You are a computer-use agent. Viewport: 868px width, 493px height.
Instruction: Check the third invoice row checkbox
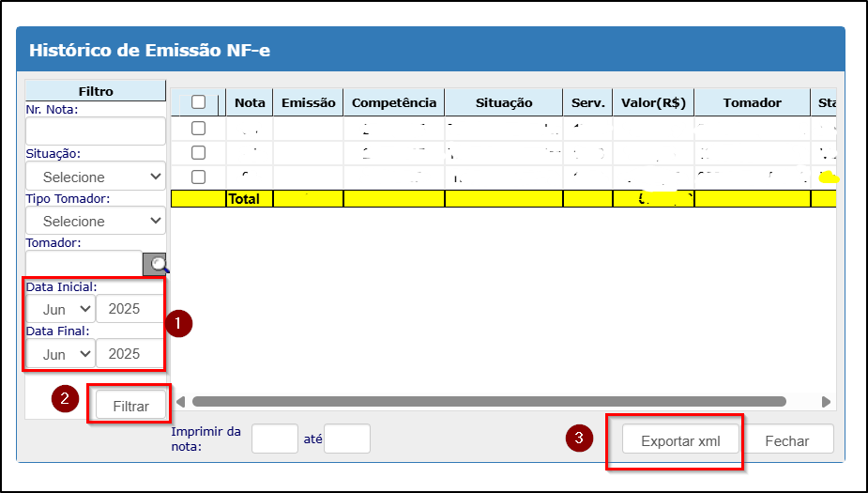[198, 177]
